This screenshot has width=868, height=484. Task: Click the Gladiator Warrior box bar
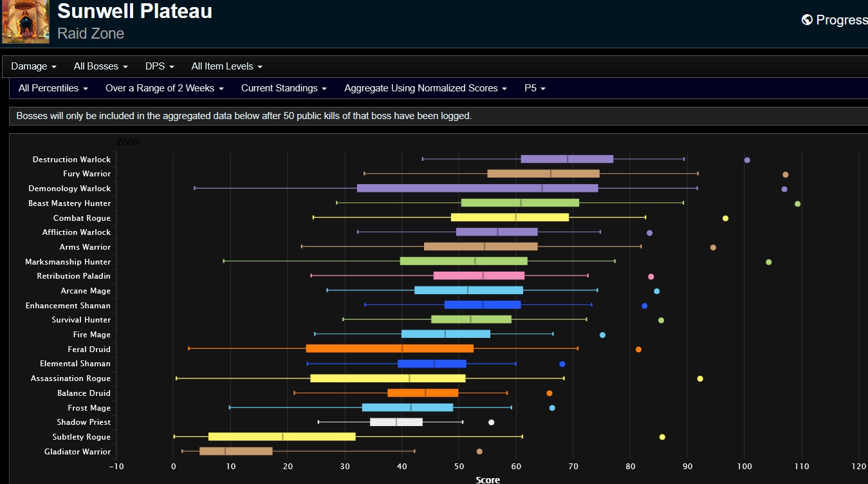click(236, 451)
